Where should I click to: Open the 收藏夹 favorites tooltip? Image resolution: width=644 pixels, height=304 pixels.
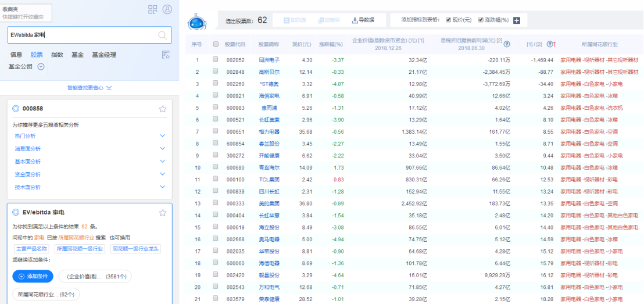pos(26,12)
